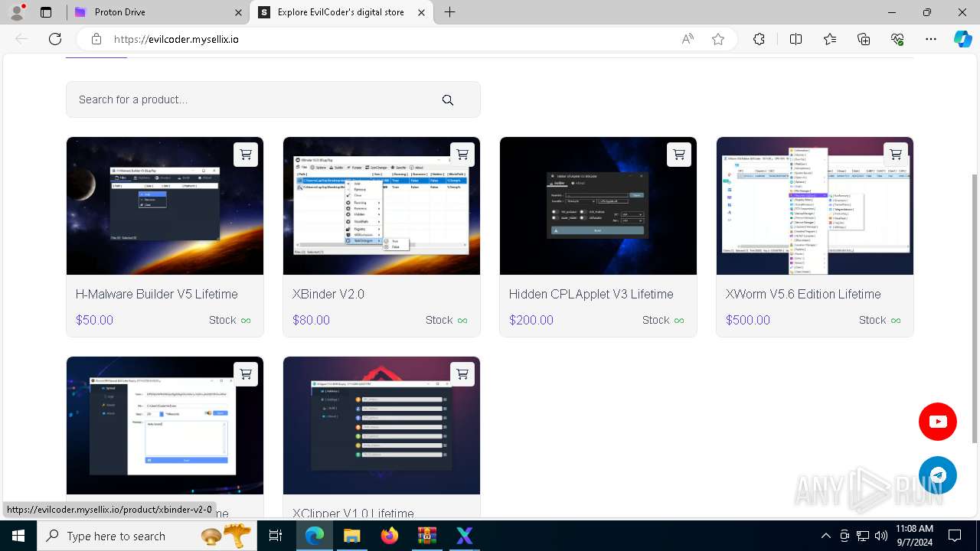Image resolution: width=980 pixels, height=551 pixels.
Task: Click the $200.00 price
Action: click(531, 320)
